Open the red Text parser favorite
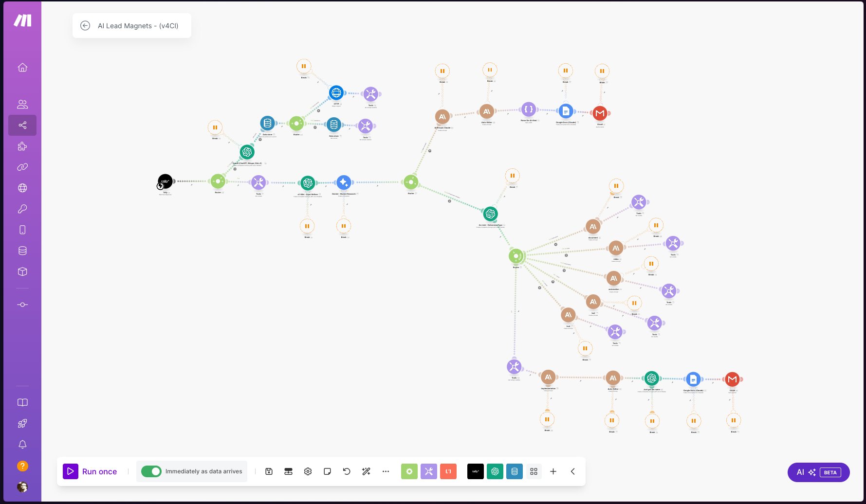Image resolution: width=866 pixels, height=504 pixels. (448, 471)
